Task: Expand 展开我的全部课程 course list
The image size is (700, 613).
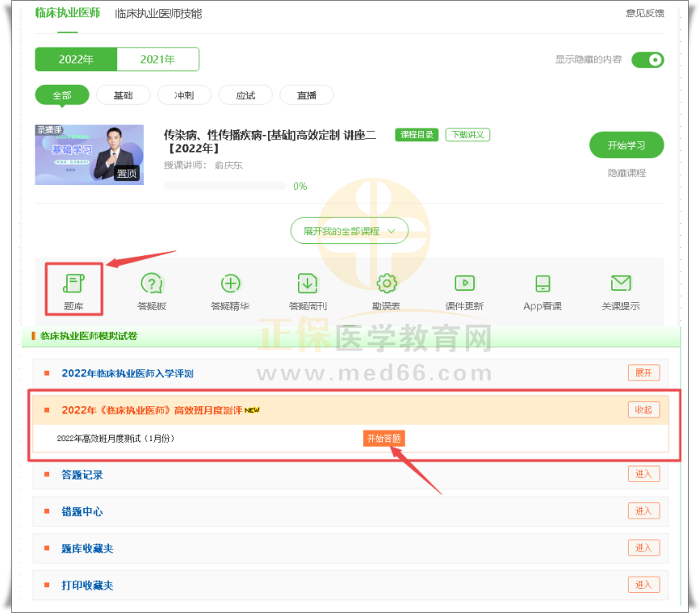Action: click(349, 231)
